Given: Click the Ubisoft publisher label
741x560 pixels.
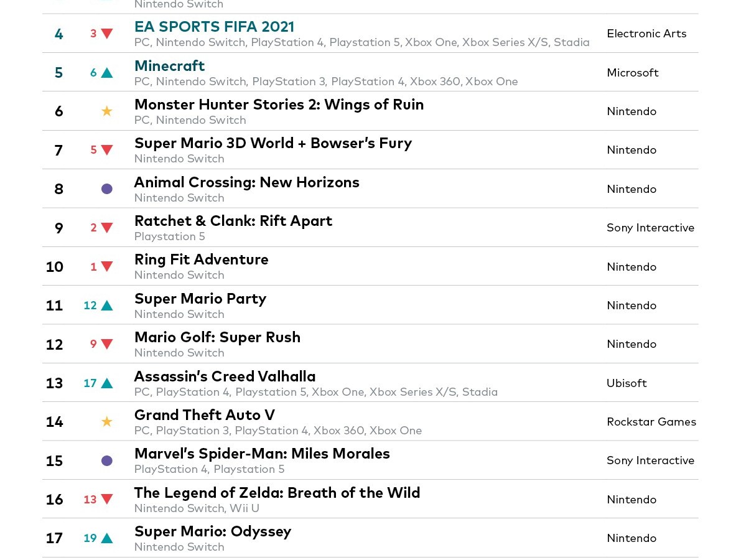Looking at the screenshot, I should pyautogui.click(x=627, y=383).
